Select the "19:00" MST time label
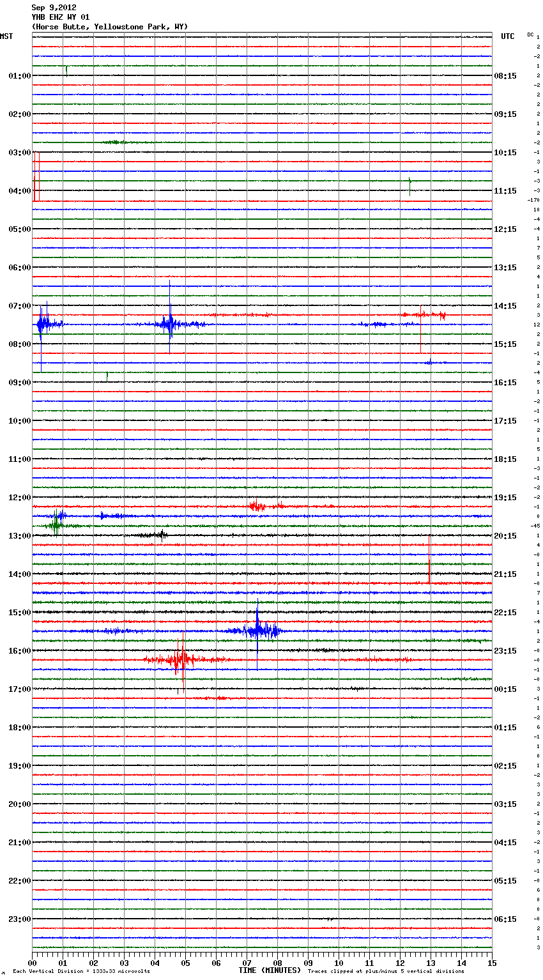 (x=20, y=766)
